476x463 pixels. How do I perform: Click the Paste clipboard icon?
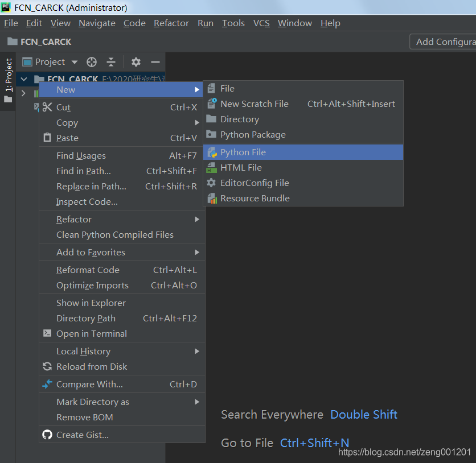click(x=47, y=138)
